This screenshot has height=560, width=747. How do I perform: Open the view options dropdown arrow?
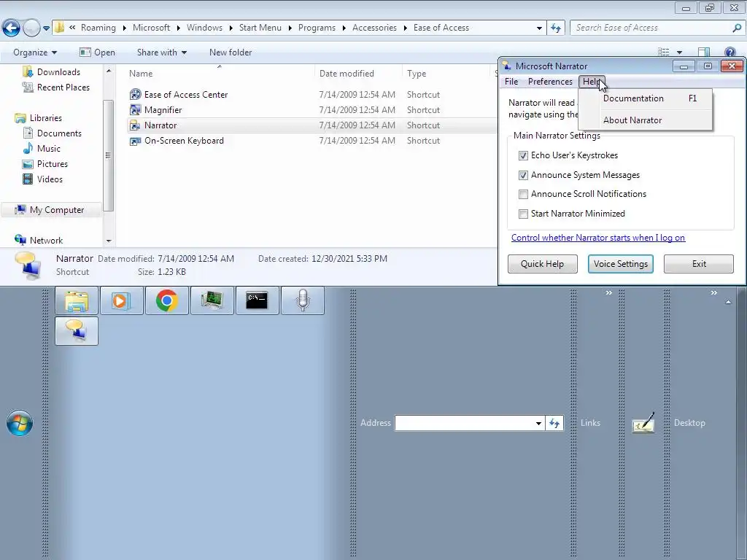[x=679, y=52]
